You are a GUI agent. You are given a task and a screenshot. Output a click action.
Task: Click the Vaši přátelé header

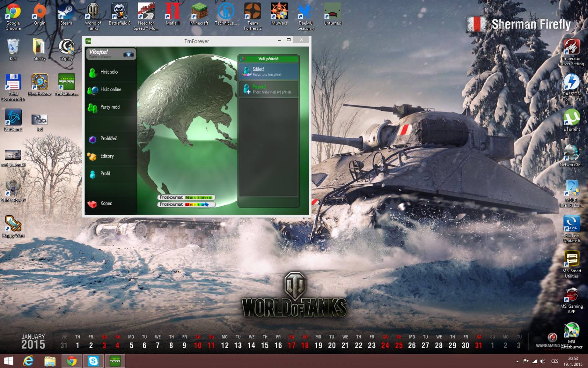269,59
